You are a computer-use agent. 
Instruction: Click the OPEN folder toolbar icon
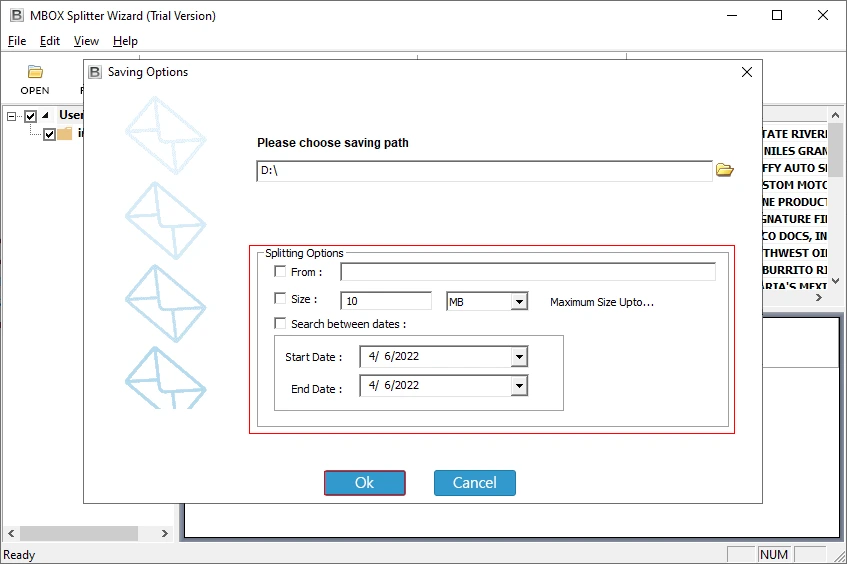[35, 72]
